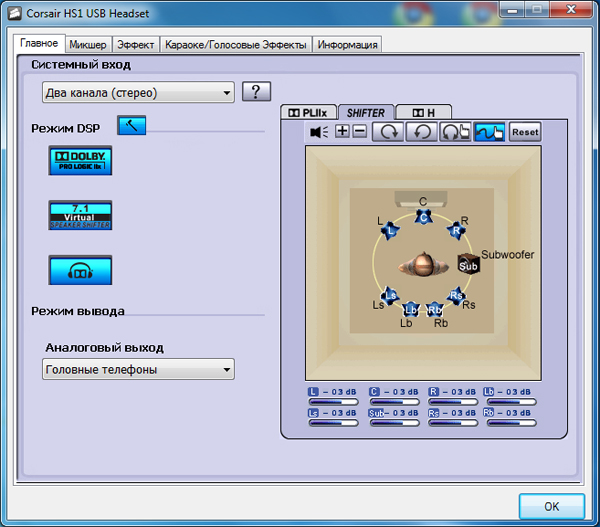Click the minus volume decrease icon
Screen dimensions: 600x527
click(x=359, y=131)
